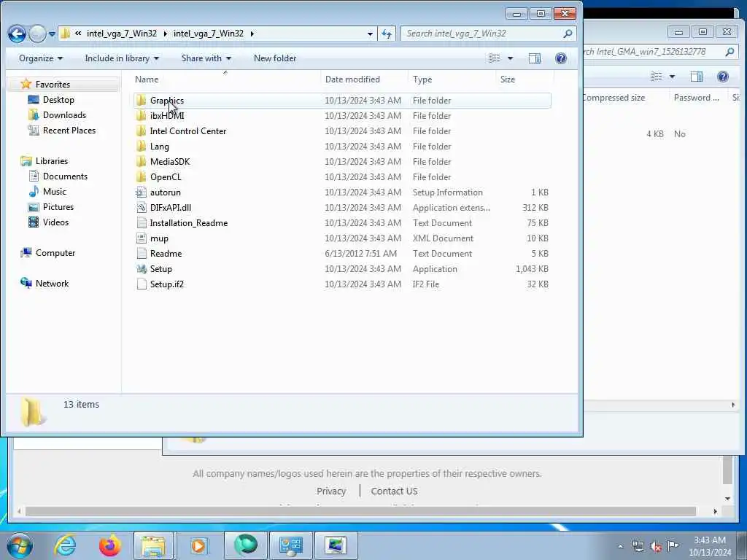Click Compressed size column in background window

click(614, 98)
